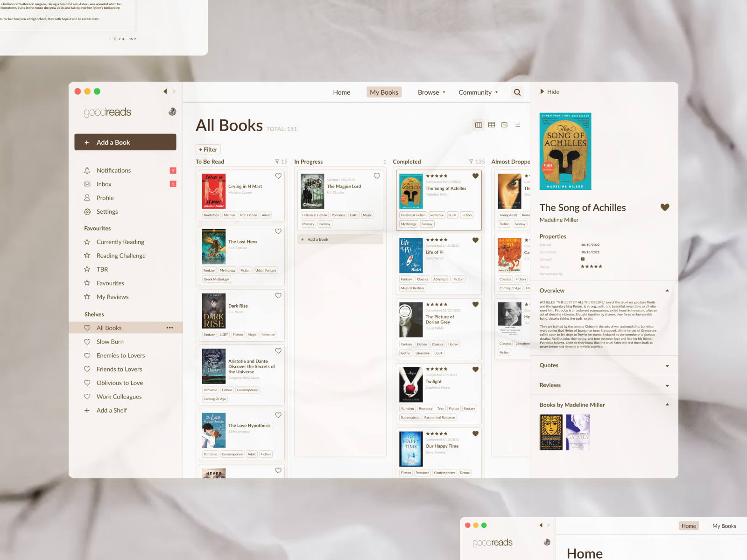The width and height of the screenshot is (747, 560).
Task: Click Greek Mythology tag on The Lost Hero
Action: [x=217, y=279]
